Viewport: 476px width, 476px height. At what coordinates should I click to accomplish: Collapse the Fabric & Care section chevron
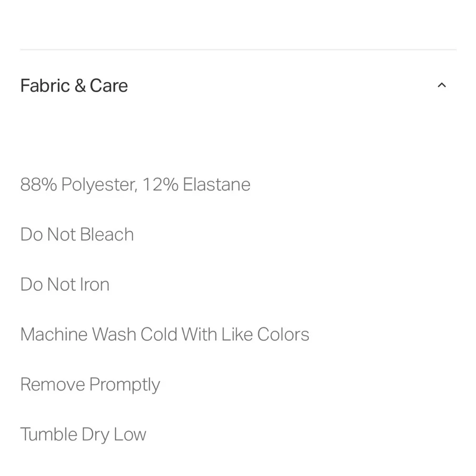(442, 86)
